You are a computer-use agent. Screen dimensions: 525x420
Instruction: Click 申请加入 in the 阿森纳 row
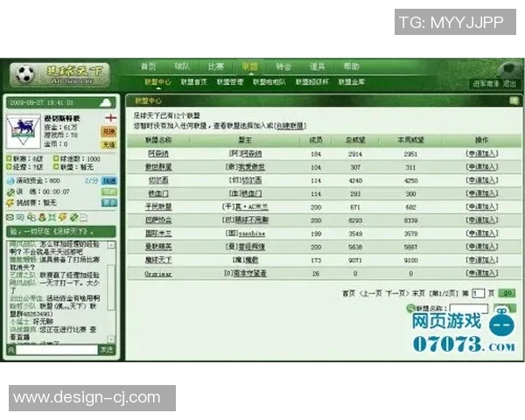pos(482,153)
